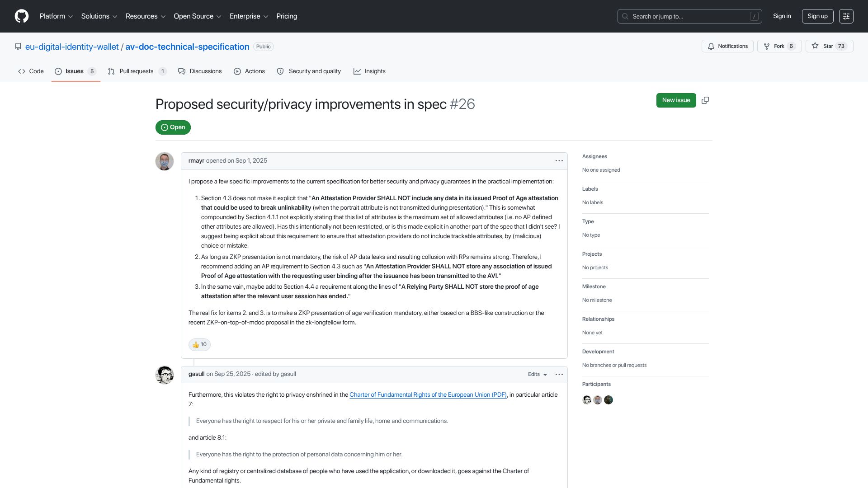
Task: Click the GitHub logo icon
Action: tap(22, 16)
